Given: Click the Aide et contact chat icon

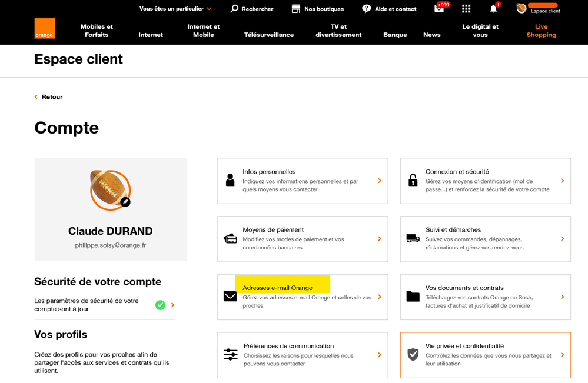Looking at the screenshot, I should pyautogui.click(x=367, y=9).
